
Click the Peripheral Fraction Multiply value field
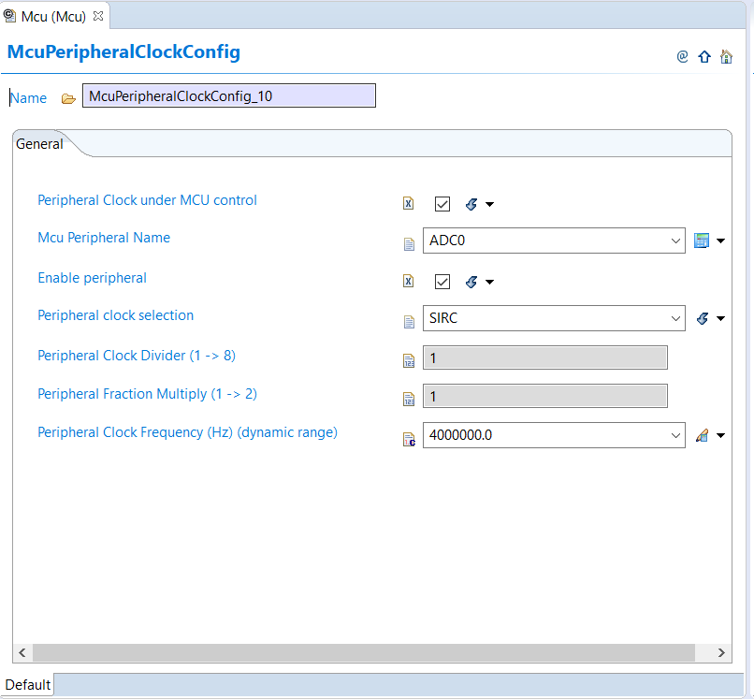point(545,396)
